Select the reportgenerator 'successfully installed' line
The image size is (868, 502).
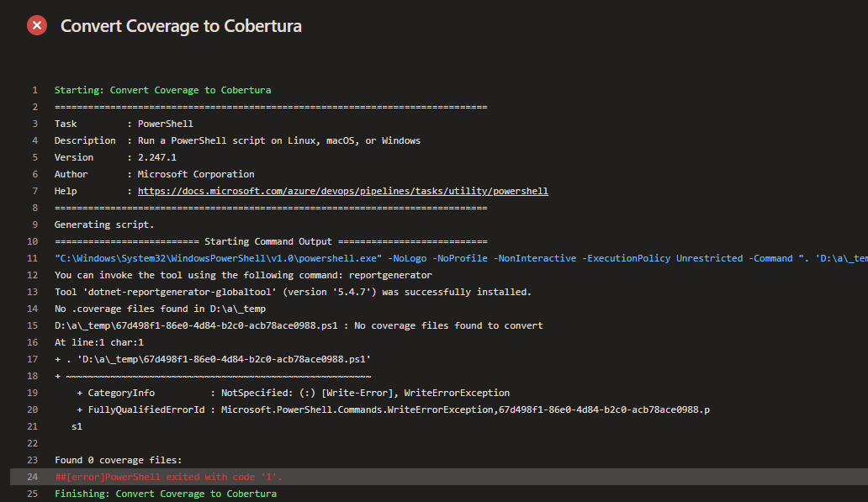tap(293, 292)
